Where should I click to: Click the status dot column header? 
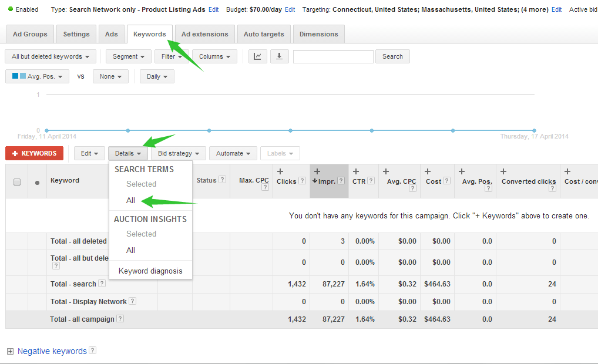click(37, 183)
